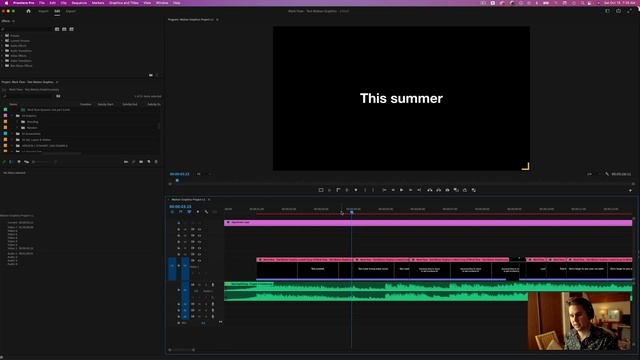This screenshot has width=640, height=360.
Task: Switch Project panel to Icon View
Action: click(19, 162)
